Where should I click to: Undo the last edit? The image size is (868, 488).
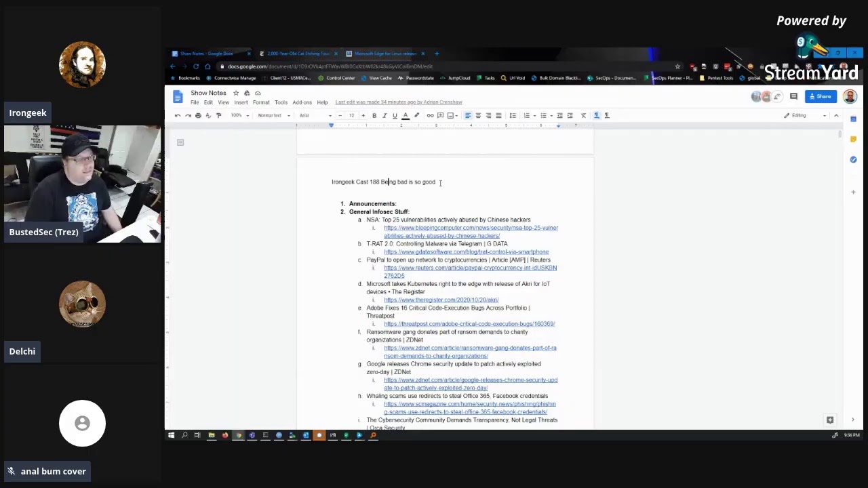coord(177,115)
